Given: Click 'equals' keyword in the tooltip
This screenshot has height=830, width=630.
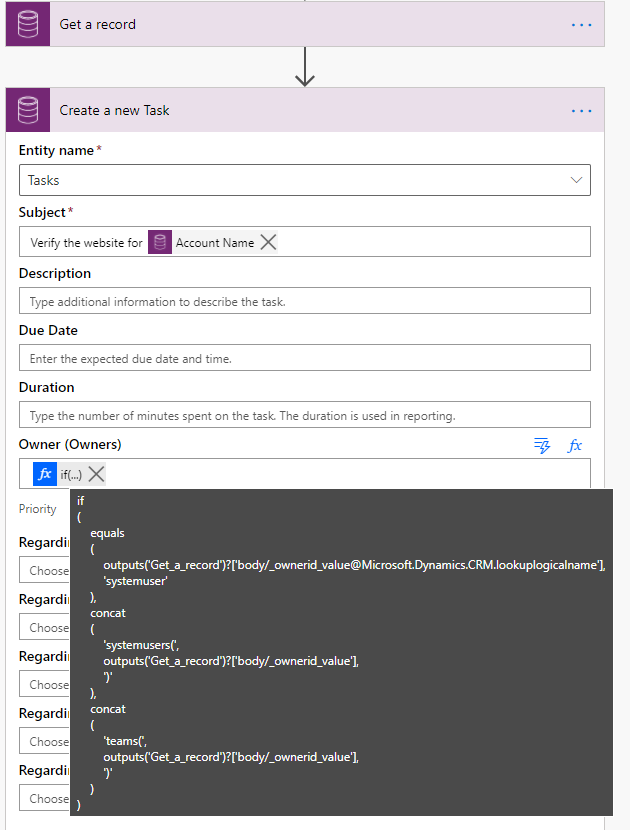Looking at the screenshot, I should coord(107,533).
